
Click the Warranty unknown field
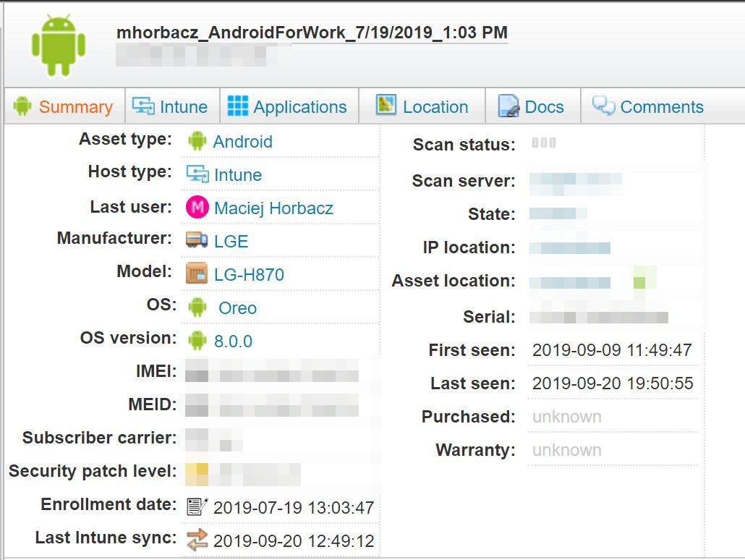click(567, 450)
